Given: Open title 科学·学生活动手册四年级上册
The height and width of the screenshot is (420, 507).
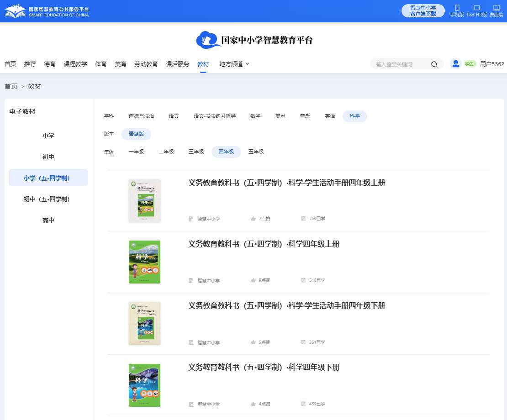Looking at the screenshot, I should pyautogui.click(x=287, y=183).
